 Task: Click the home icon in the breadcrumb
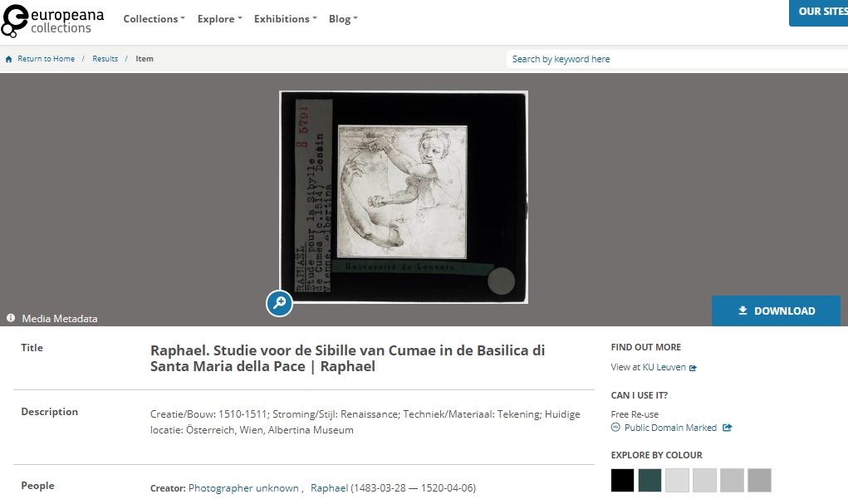[8, 59]
